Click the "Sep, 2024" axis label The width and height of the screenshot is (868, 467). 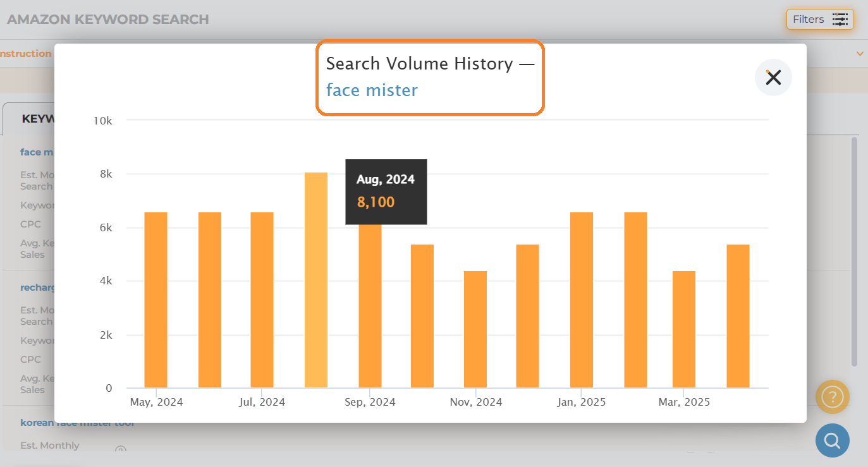point(370,402)
